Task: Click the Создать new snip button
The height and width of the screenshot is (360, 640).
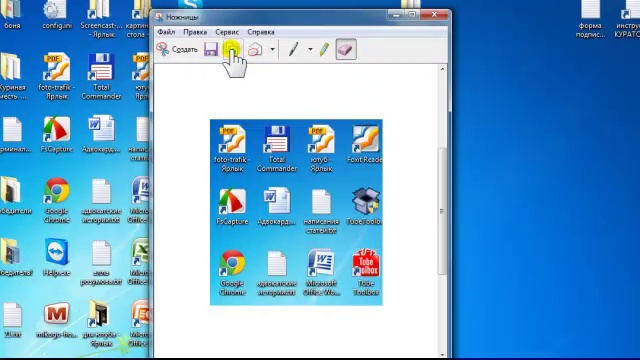Action: (x=177, y=49)
